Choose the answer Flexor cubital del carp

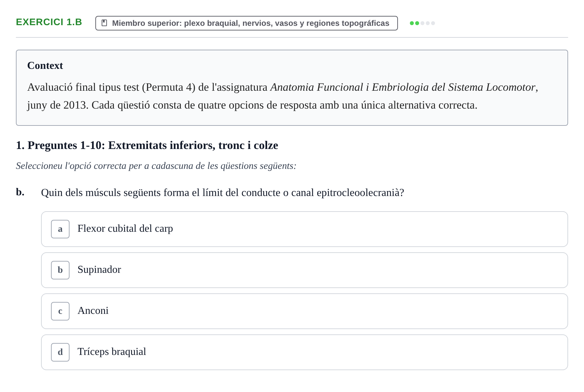pos(305,229)
